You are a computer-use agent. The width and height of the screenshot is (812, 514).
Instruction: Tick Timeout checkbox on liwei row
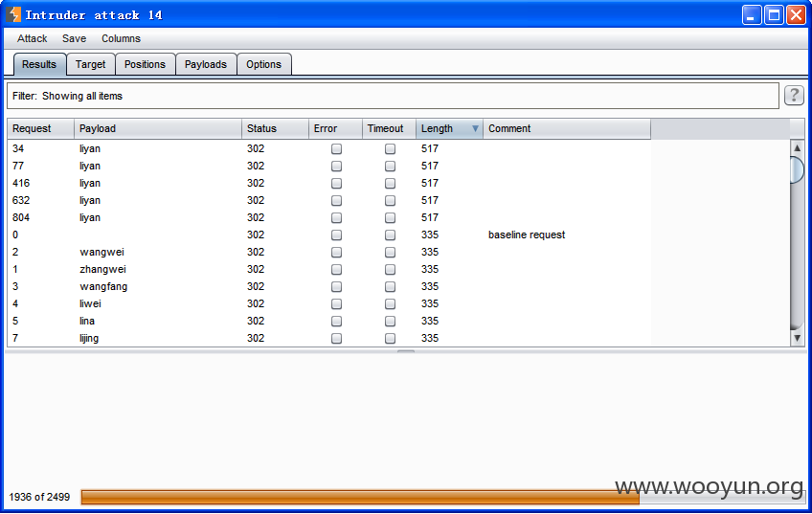pos(390,303)
